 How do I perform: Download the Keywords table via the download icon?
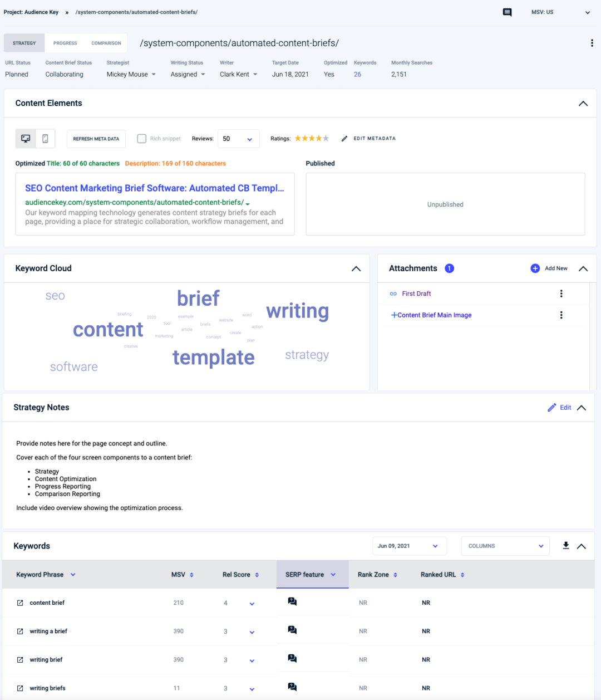(x=566, y=546)
